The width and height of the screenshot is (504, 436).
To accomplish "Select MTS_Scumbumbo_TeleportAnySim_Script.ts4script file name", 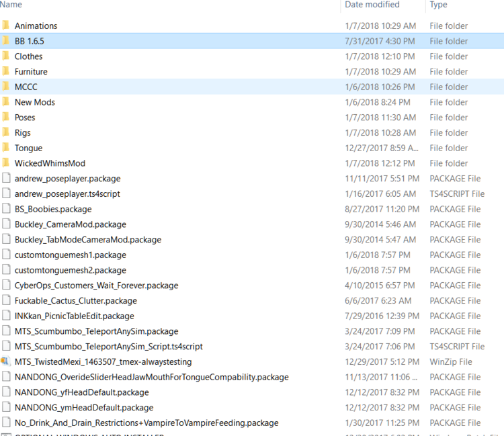I will pos(109,347).
